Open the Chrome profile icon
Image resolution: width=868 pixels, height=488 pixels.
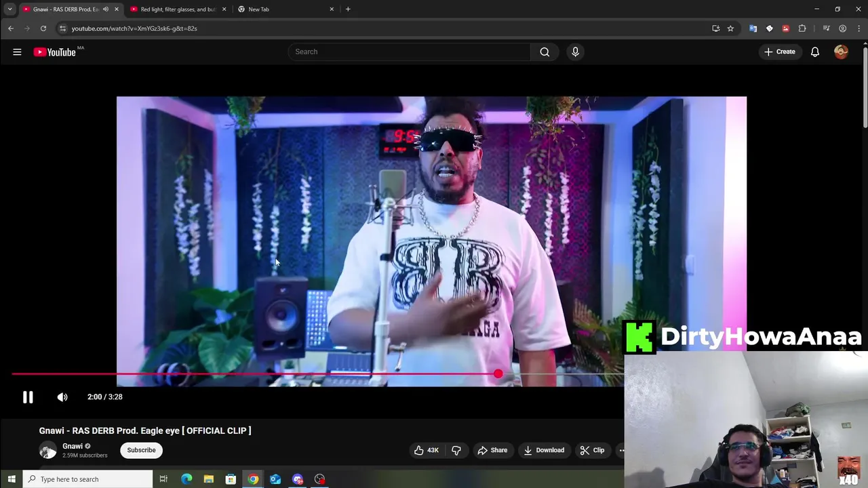(x=842, y=28)
